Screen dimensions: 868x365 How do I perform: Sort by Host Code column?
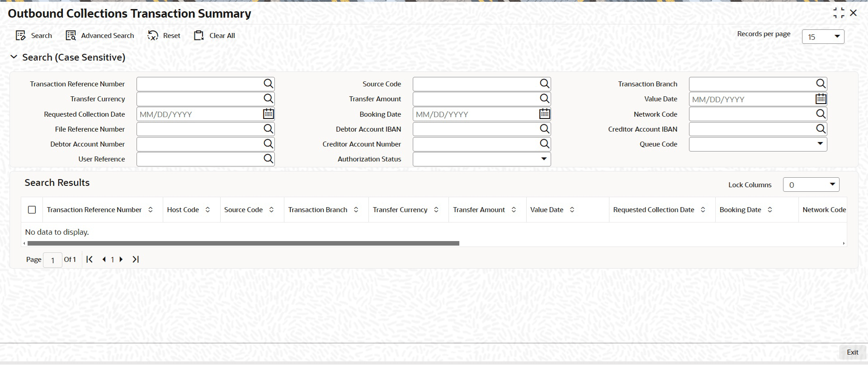[x=208, y=210]
